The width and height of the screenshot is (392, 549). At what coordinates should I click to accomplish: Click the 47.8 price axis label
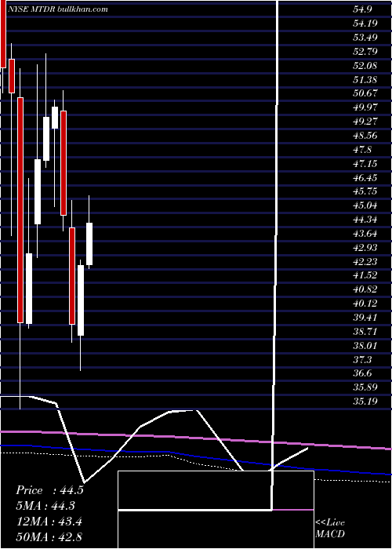362,150
